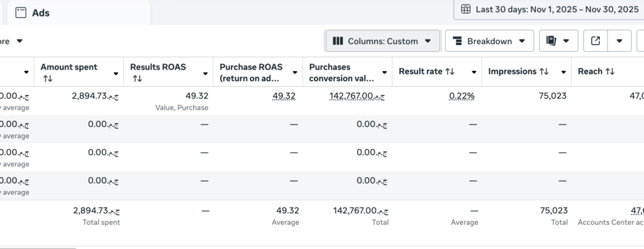Sort by the Amount spent column
This screenshot has width=644, height=249.
pyautogui.click(x=48, y=79)
